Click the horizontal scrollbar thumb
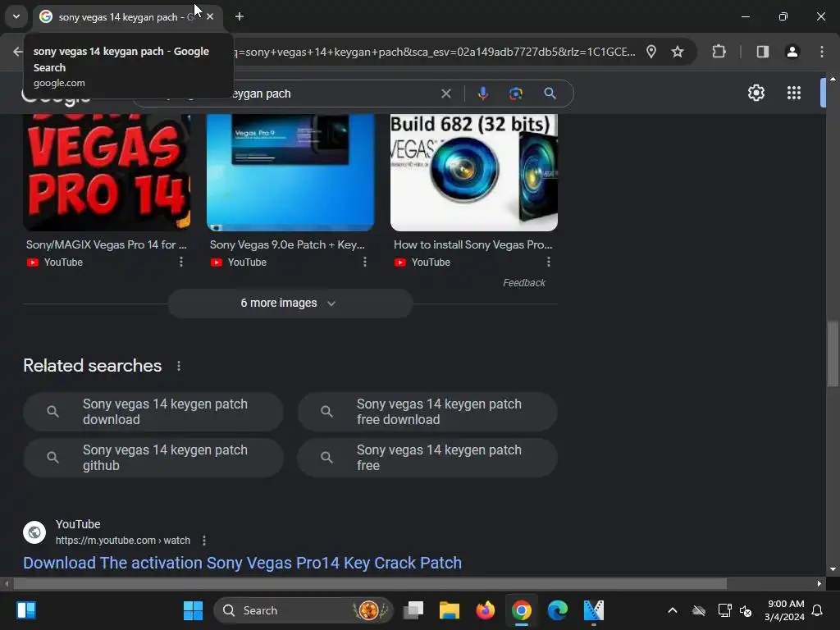840x630 pixels. 370,583
